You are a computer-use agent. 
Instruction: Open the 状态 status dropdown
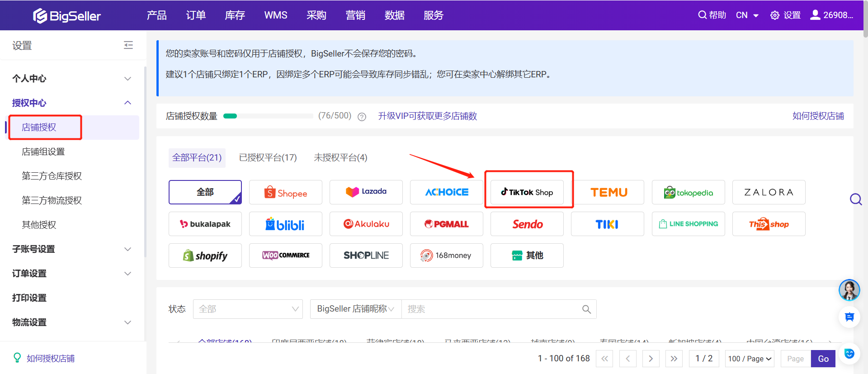pyautogui.click(x=248, y=309)
